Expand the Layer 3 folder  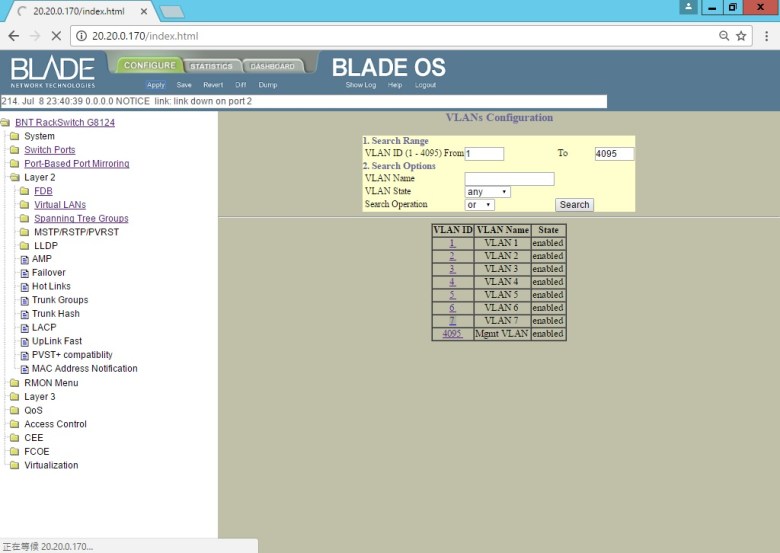pyautogui.click(x=15, y=397)
